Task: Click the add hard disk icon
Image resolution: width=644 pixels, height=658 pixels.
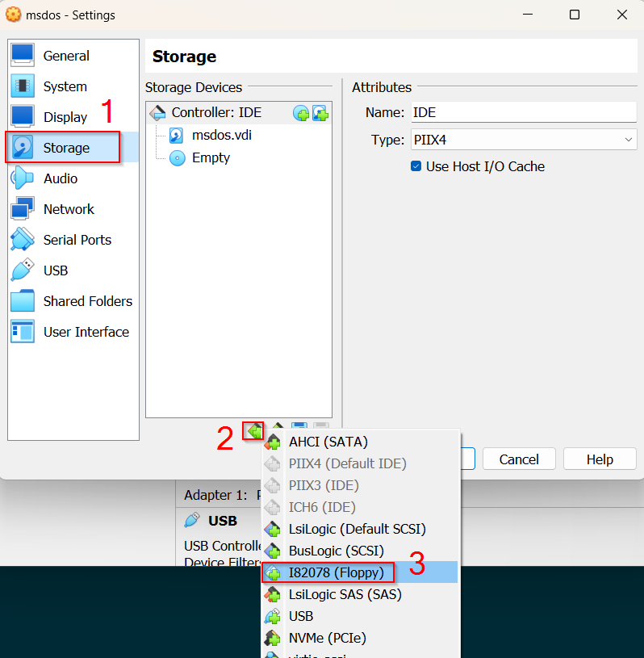Action: pyautogui.click(x=320, y=113)
